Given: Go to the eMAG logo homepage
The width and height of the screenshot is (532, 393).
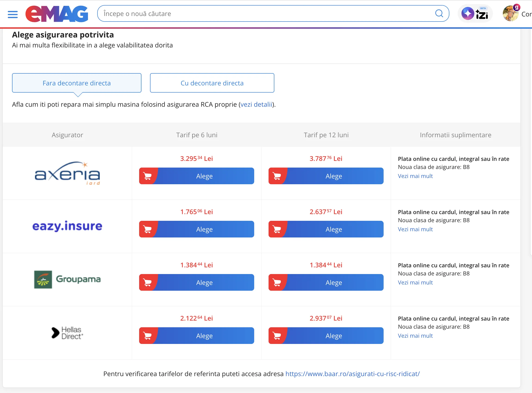Looking at the screenshot, I should (57, 14).
